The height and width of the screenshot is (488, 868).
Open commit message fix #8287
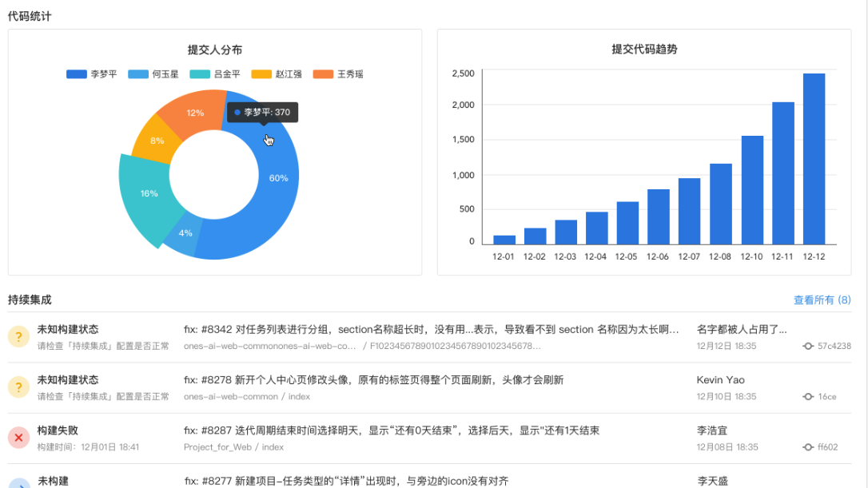392,430
